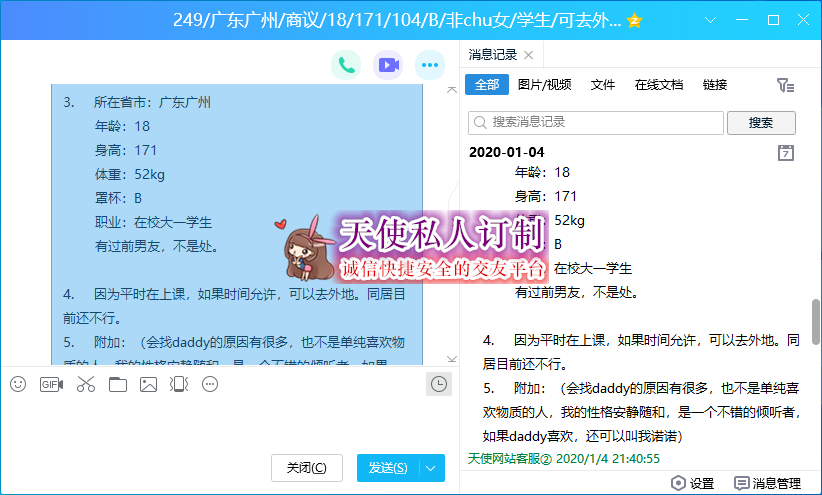
Task: Send a window shake
Action: (x=179, y=384)
